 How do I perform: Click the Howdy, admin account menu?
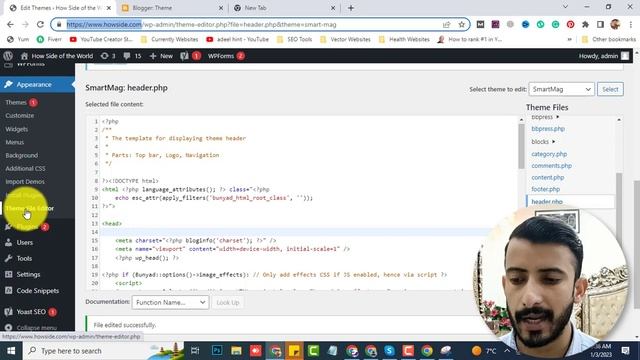coord(604,56)
